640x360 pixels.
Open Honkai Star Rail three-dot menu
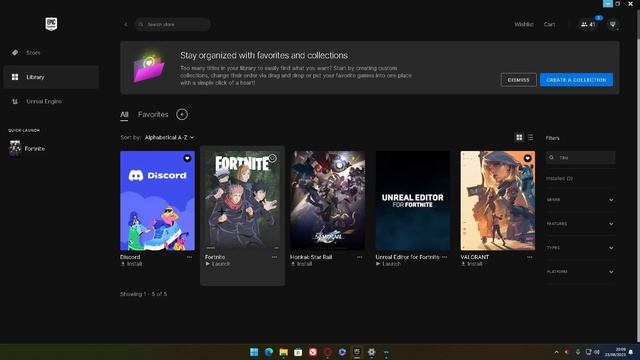click(360, 257)
